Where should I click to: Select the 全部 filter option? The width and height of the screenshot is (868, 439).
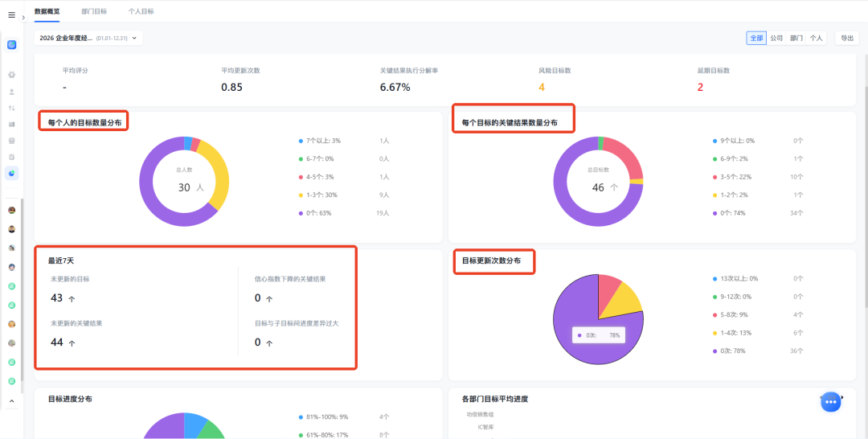(x=756, y=39)
